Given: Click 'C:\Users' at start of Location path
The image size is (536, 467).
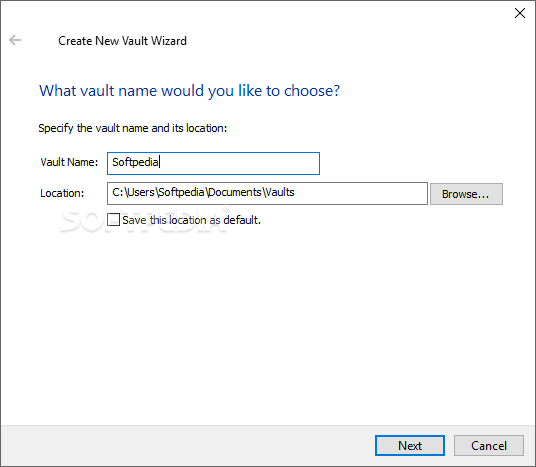Looking at the screenshot, I should pos(134,192).
